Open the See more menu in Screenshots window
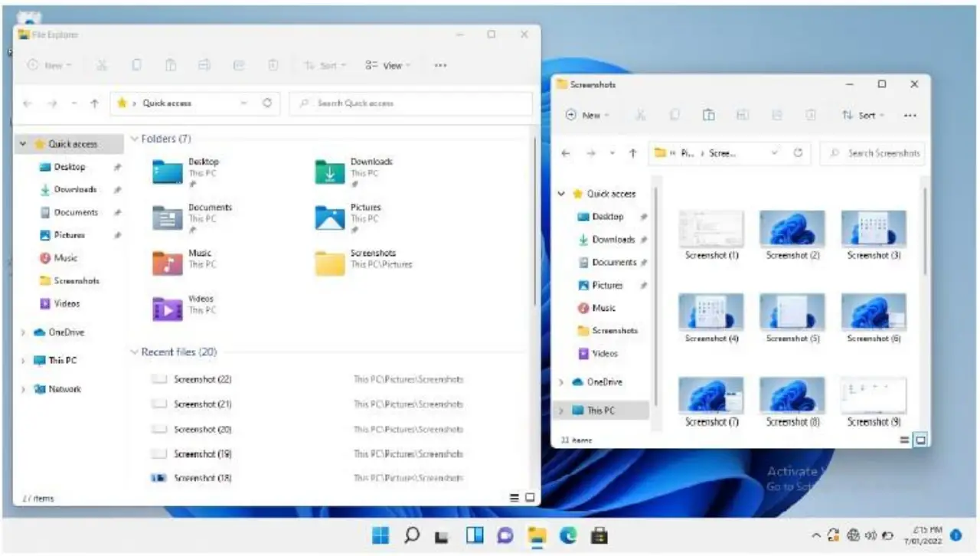 point(910,116)
